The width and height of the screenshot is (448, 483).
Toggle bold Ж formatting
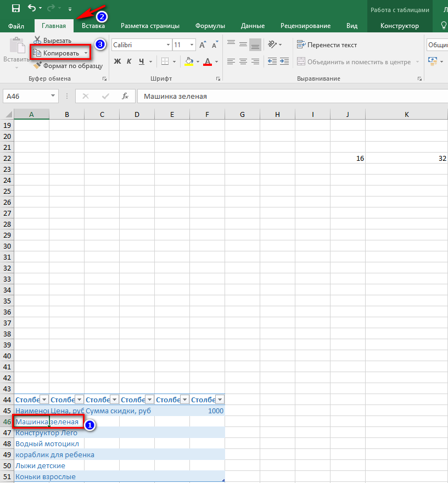pos(117,61)
